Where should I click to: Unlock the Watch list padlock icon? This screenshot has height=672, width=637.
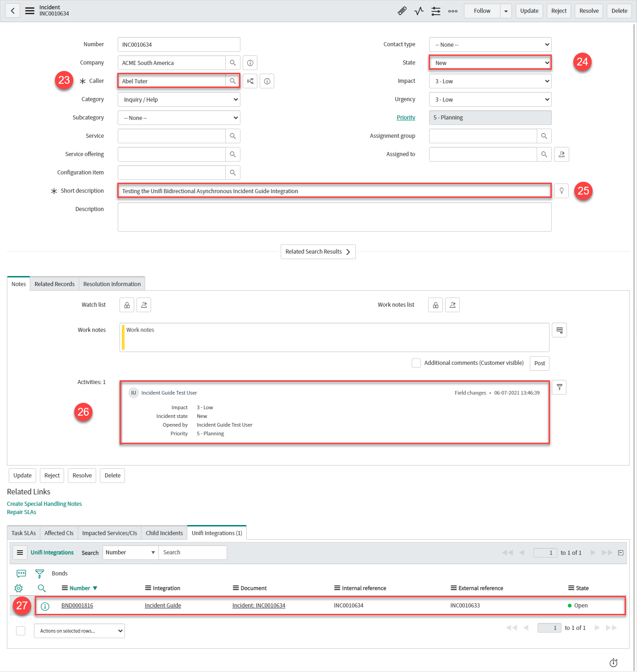pyautogui.click(x=127, y=305)
